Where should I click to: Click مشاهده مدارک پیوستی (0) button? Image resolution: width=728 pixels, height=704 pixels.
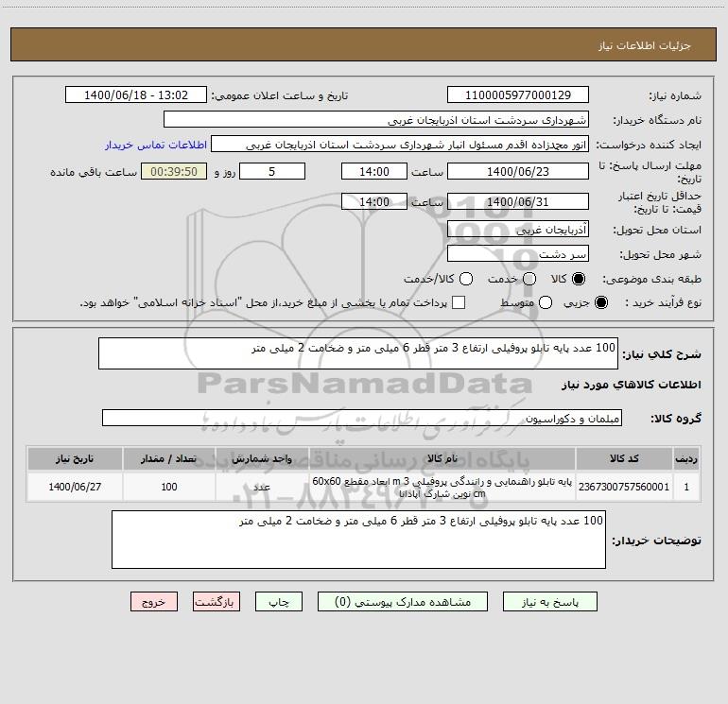(403, 602)
